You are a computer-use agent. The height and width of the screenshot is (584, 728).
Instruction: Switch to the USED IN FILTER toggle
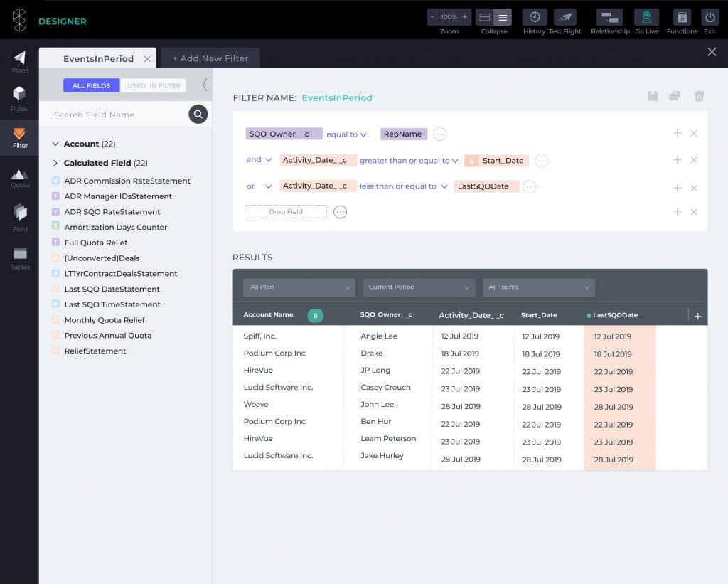[x=154, y=85]
